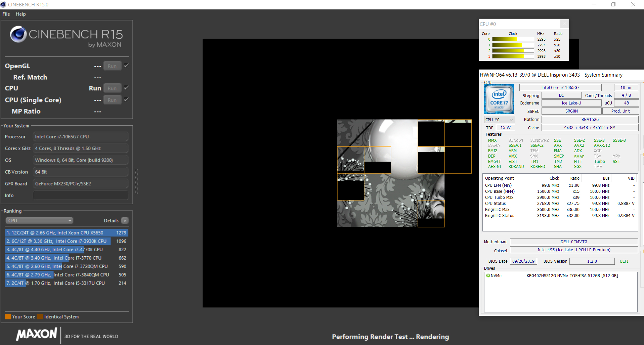Click the Cinebench app icon in title bar
644x345 pixels.
pos(3,4)
